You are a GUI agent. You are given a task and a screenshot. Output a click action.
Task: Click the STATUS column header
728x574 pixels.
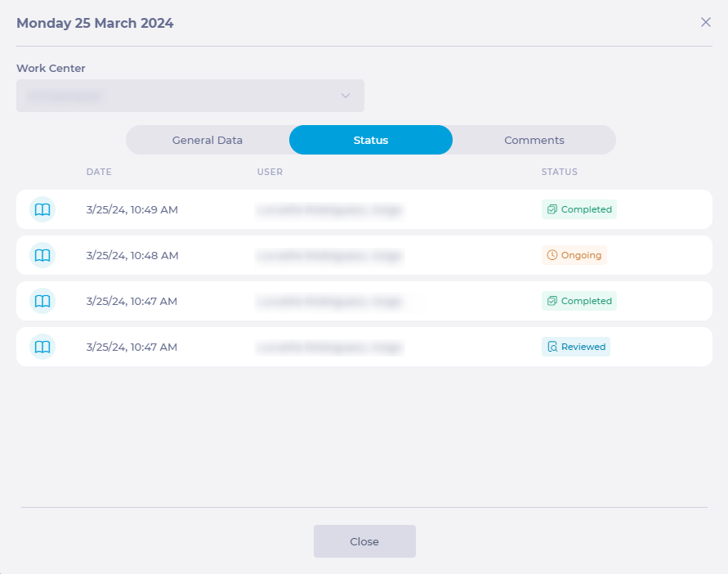(559, 172)
